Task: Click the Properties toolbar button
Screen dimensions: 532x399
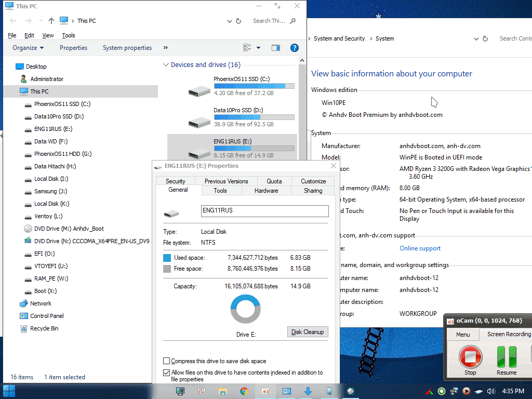Action: pyautogui.click(x=74, y=48)
